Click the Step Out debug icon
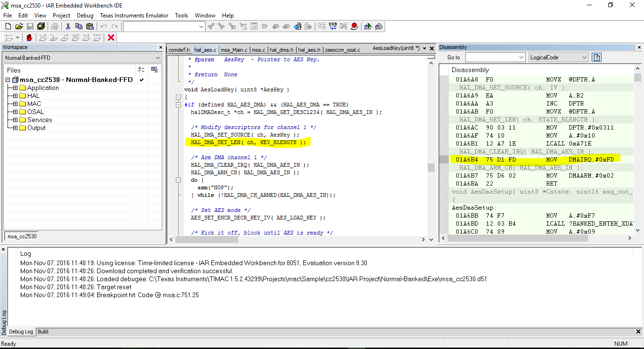This screenshot has height=349, width=644. click(65, 38)
